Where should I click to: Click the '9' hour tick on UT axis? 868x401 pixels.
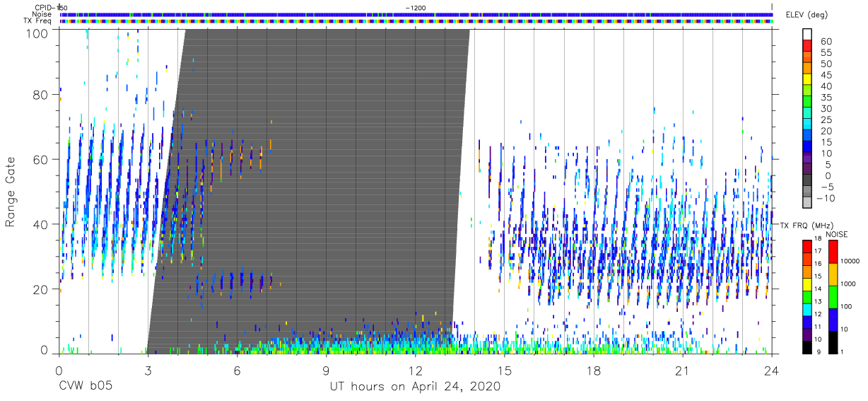tap(327, 370)
